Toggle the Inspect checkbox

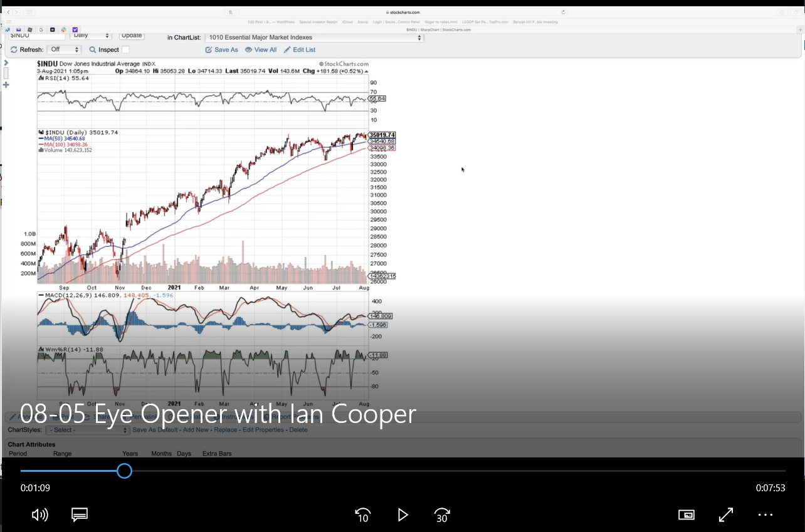125,50
